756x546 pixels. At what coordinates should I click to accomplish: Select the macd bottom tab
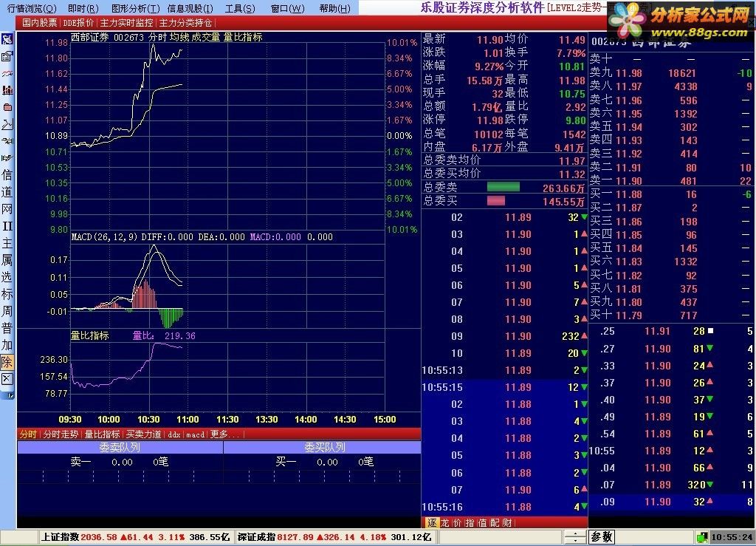click(195, 434)
